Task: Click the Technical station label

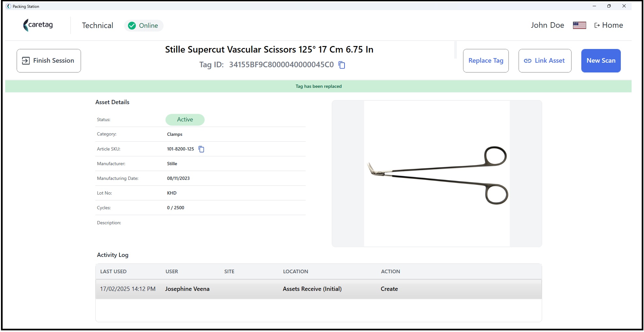Action: (97, 25)
